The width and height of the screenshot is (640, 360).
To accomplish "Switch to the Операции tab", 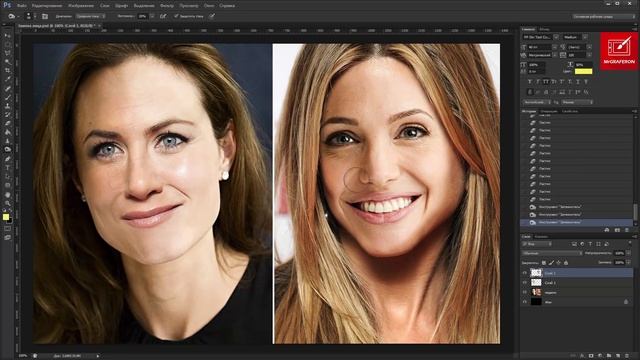I will 549,111.
